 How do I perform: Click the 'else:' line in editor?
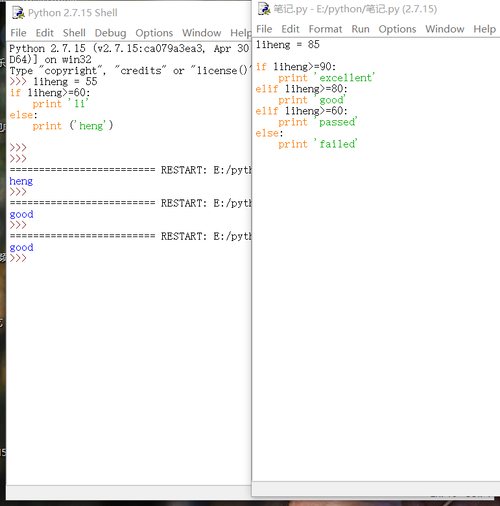(x=269, y=133)
